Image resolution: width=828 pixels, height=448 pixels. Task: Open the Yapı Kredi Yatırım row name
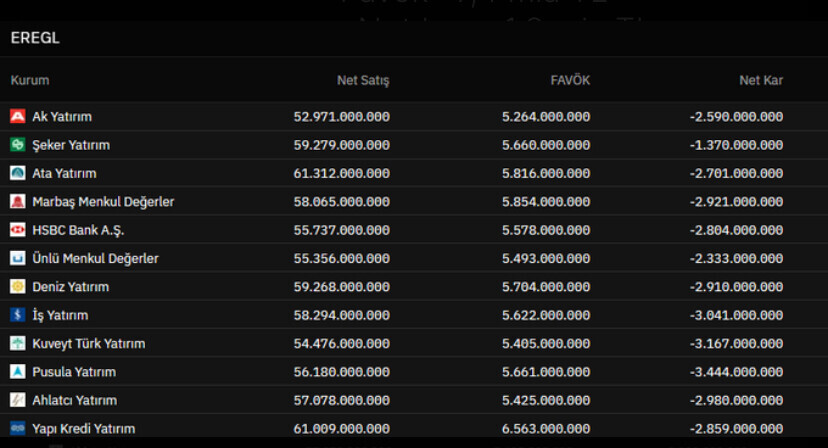click(x=83, y=429)
